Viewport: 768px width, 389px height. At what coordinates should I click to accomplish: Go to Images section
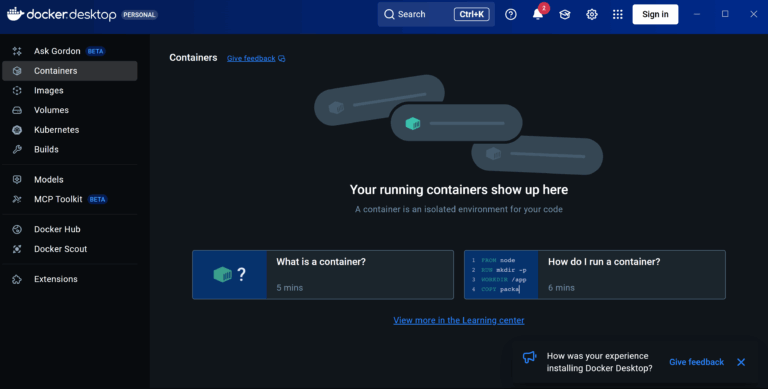[x=70, y=91]
